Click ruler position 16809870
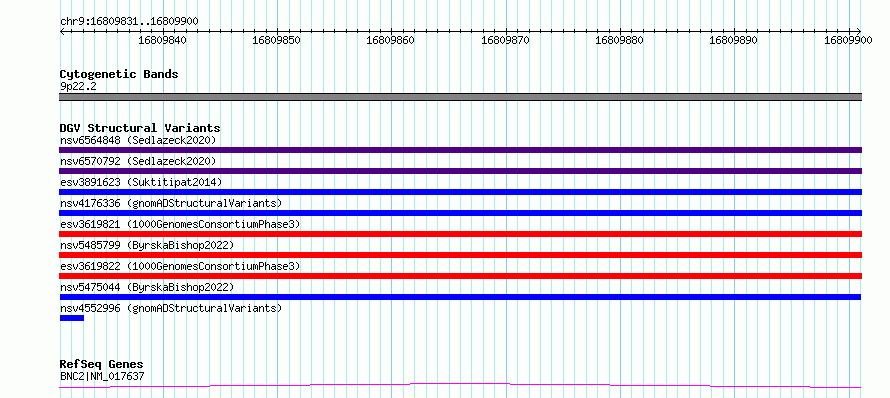This screenshot has width=890, height=398. click(x=505, y=40)
